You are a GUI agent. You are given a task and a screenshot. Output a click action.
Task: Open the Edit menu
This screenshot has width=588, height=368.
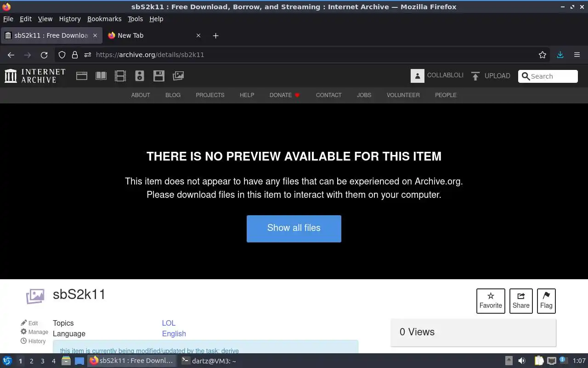pos(26,19)
